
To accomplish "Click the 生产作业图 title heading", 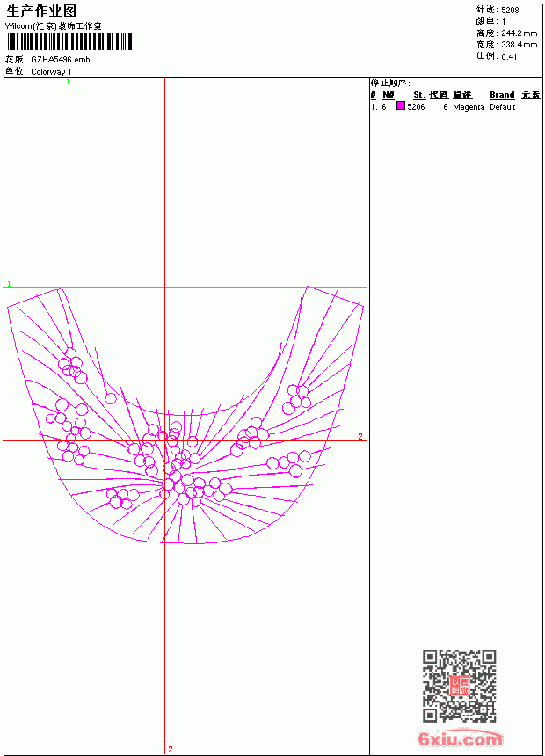I will 41,11.
